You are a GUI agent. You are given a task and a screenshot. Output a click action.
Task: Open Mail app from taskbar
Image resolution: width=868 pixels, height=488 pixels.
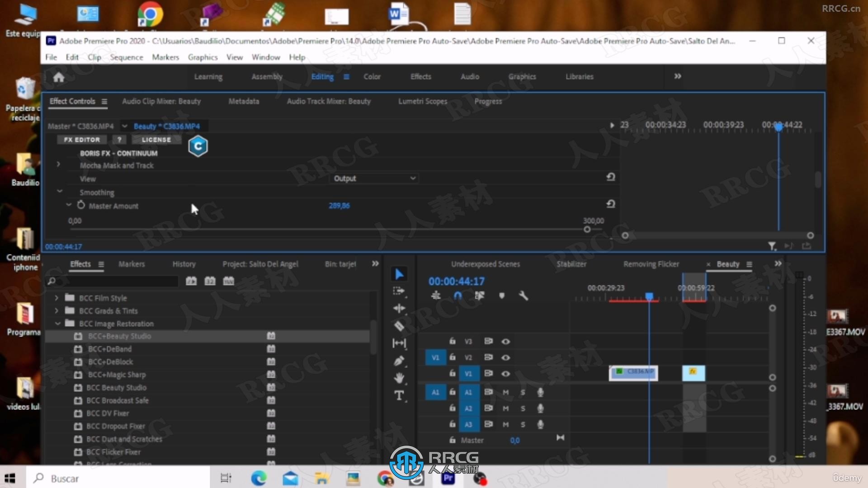(290, 478)
